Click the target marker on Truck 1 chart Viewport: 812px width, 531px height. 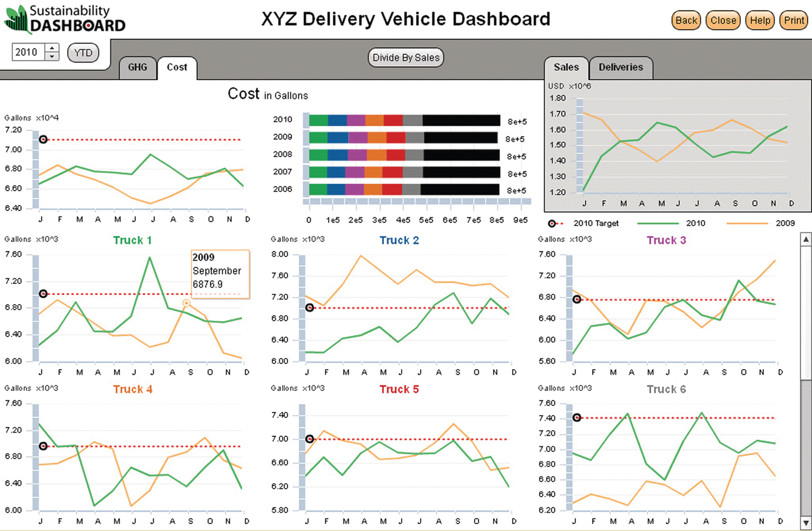[43, 294]
